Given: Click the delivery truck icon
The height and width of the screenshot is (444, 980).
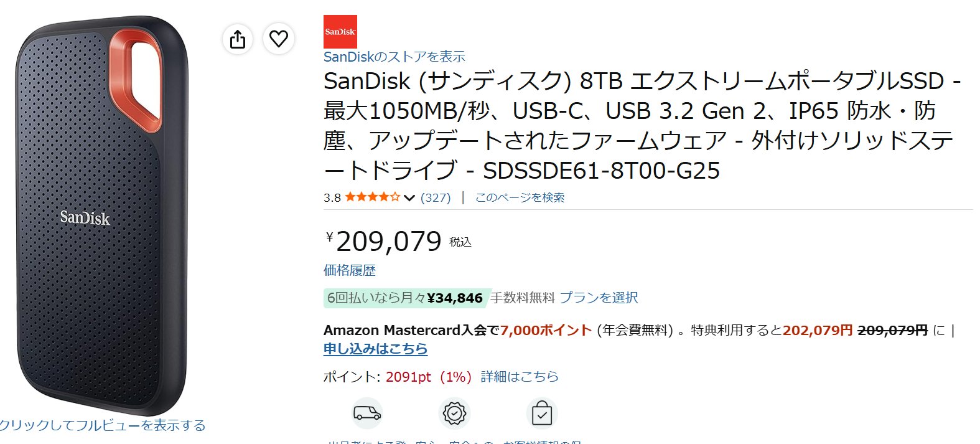Looking at the screenshot, I should pyautogui.click(x=367, y=413).
